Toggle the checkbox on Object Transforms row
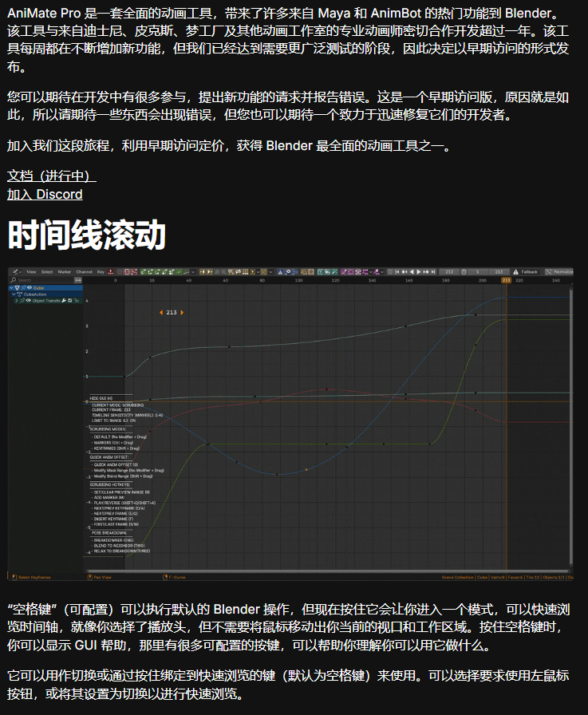 (69, 301)
